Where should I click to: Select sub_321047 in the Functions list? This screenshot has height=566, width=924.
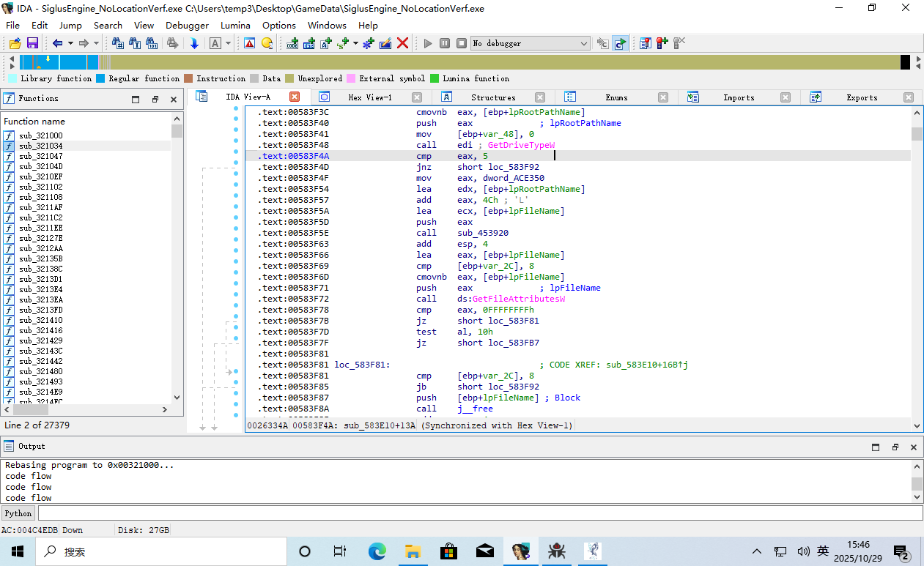[x=40, y=156]
